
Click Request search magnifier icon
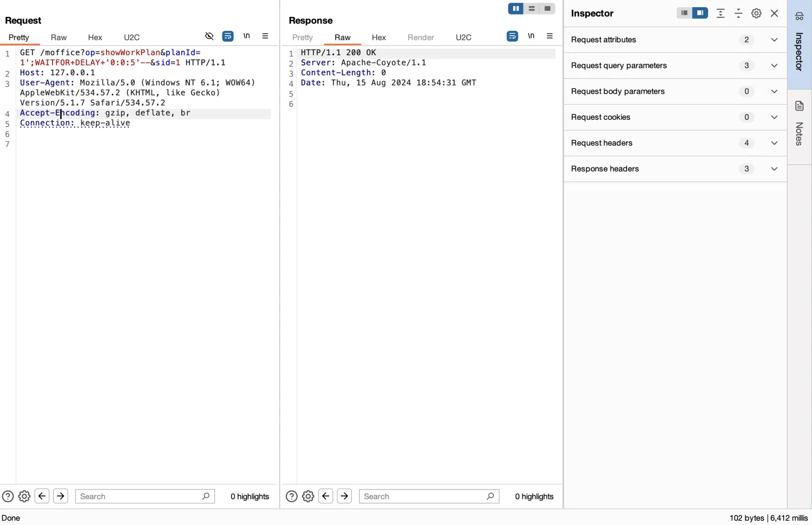[x=206, y=496]
